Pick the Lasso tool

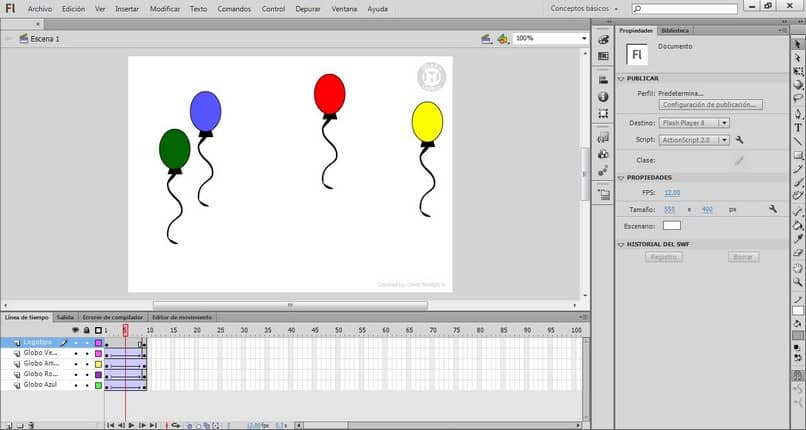click(x=798, y=99)
